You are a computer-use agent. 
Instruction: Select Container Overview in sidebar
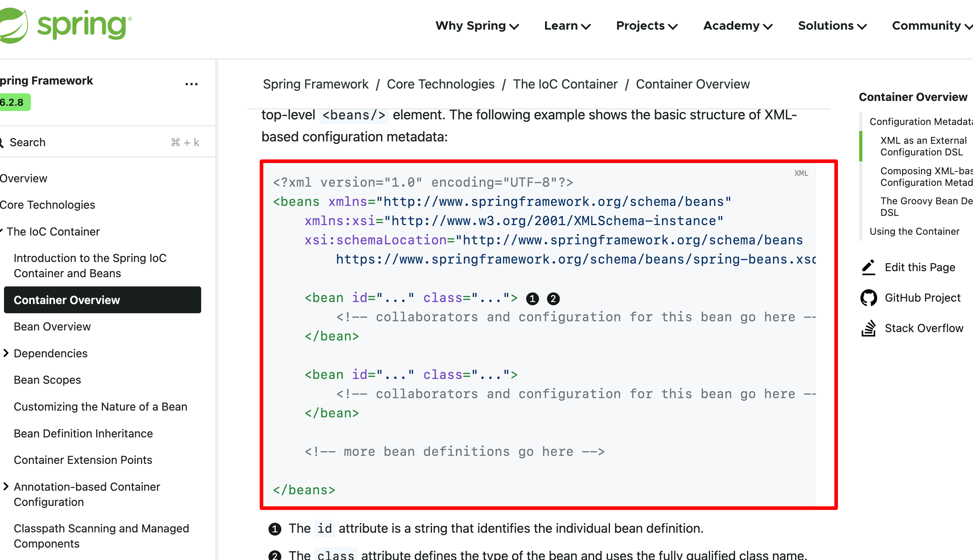tap(103, 300)
